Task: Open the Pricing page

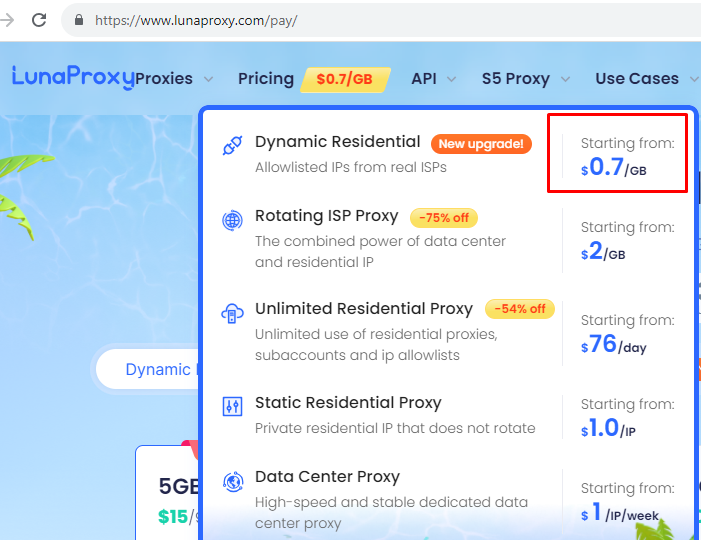Action: coord(266,79)
